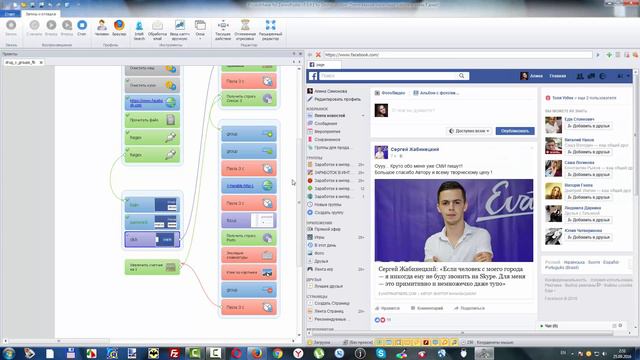Click the blue Опубликовать button
The height and width of the screenshot is (360, 640).
515,131
